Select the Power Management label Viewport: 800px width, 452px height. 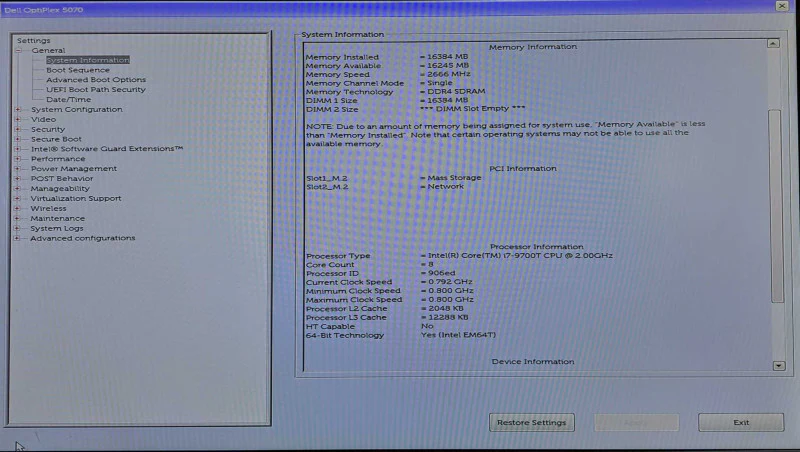pos(74,168)
